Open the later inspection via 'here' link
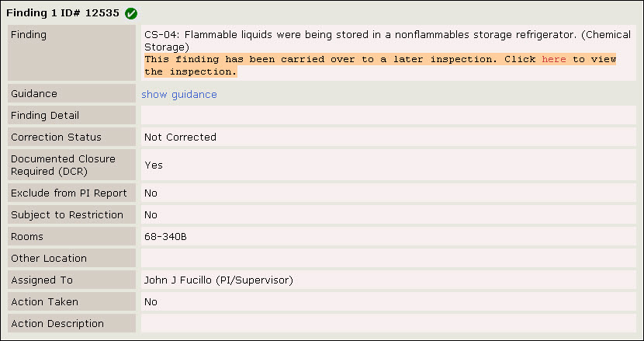The height and width of the screenshot is (341, 644). (x=554, y=59)
